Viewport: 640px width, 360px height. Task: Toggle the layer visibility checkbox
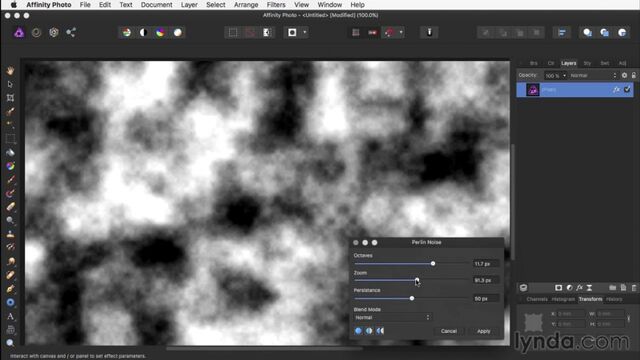(627, 89)
